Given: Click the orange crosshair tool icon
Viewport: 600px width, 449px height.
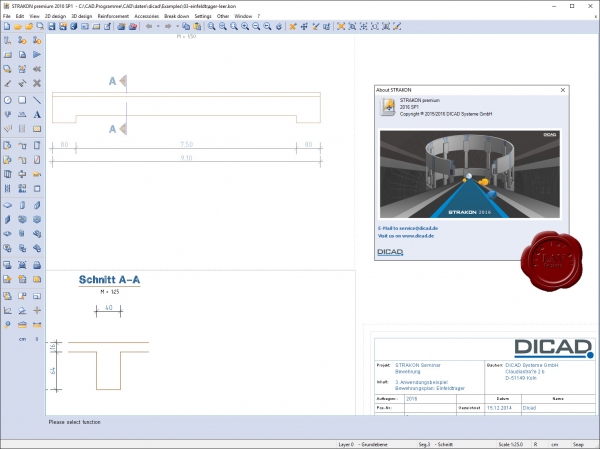Looking at the screenshot, I should click(x=37, y=310).
